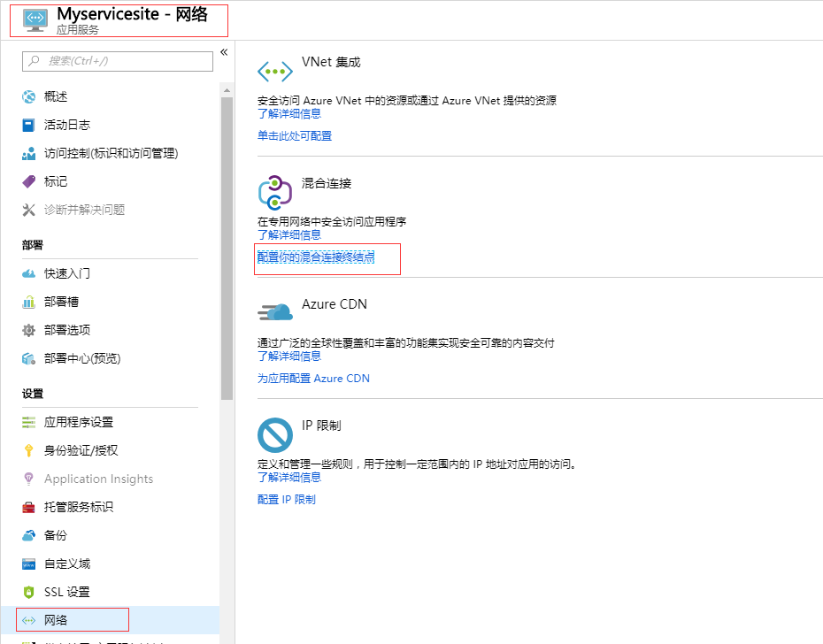This screenshot has height=644, width=823.
Task: Click the 标记 purple tag icon
Action: point(29,181)
